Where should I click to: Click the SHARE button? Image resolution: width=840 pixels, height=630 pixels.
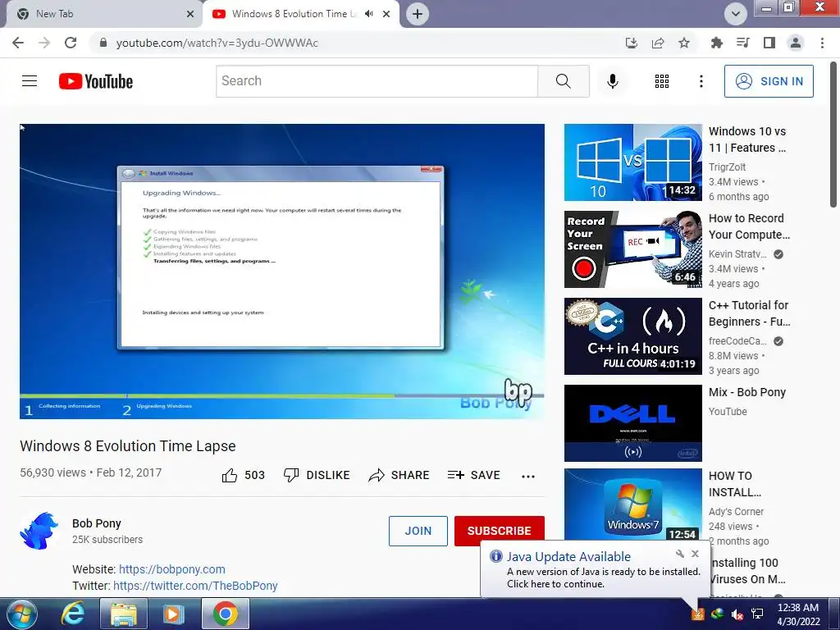(x=399, y=475)
